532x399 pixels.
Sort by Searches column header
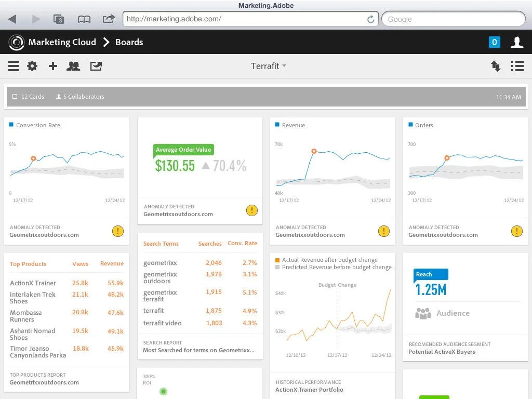click(210, 244)
